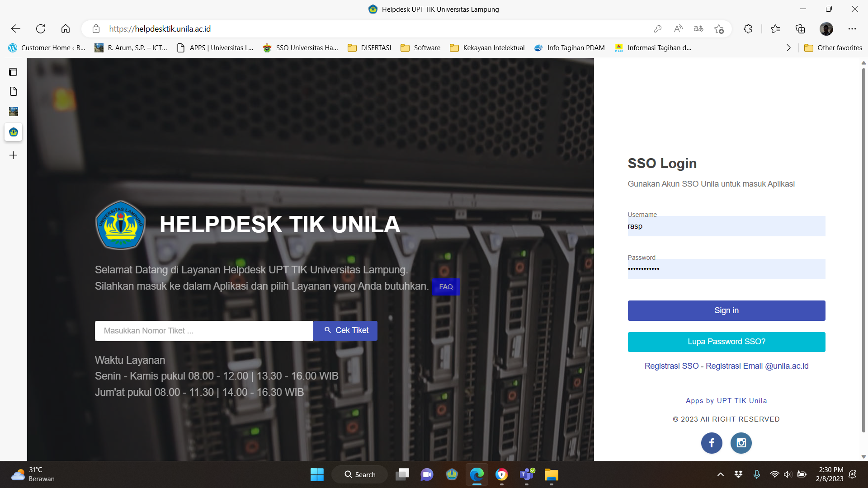Viewport: 868px width, 488px height.
Task: Click the browser refresh icon
Action: click(41, 29)
